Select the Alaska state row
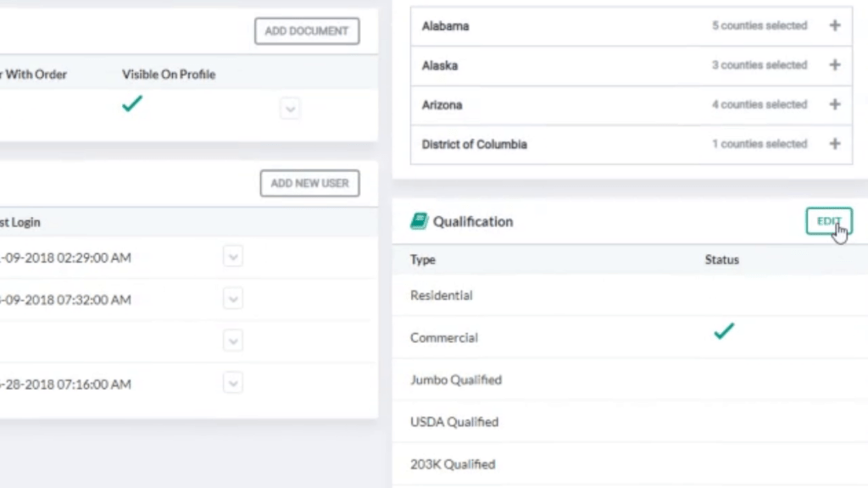Screen dimensions: 868x488 631,65
